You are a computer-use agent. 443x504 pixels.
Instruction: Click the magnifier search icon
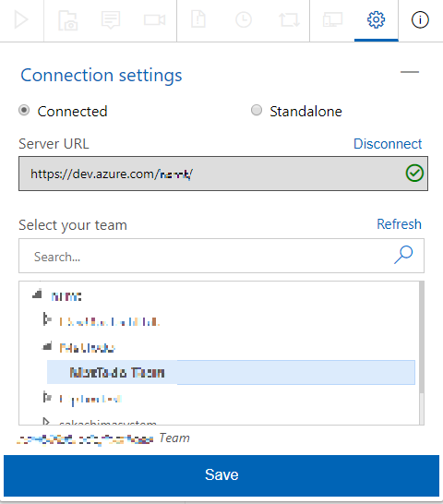[x=403, y=255]
